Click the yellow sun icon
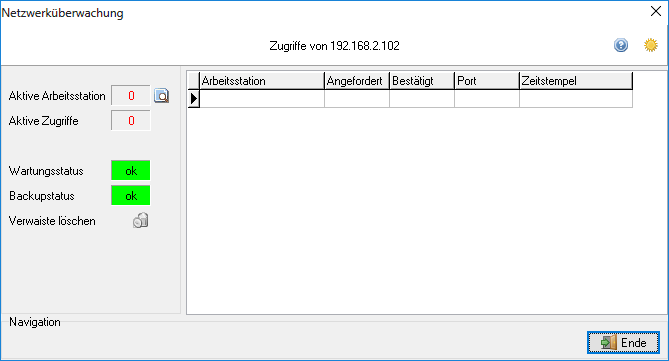 point(651,45)
